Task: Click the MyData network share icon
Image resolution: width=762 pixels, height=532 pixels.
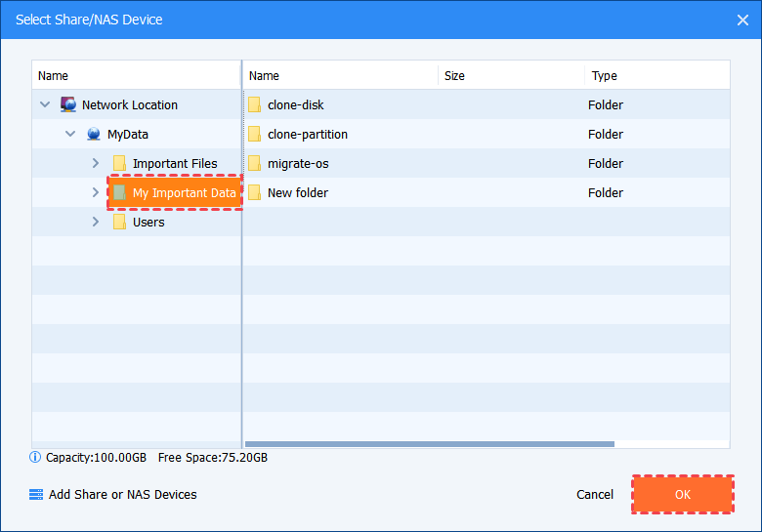Action: (x=94, y=134)
